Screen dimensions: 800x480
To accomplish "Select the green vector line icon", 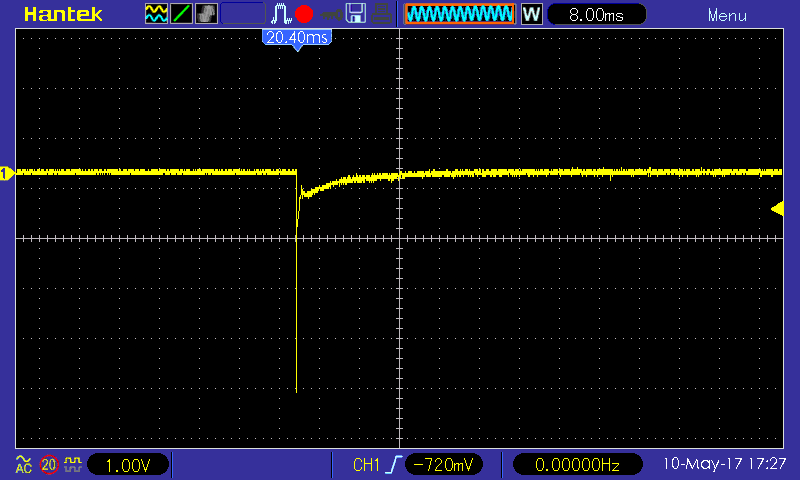I will pos(181,14).
